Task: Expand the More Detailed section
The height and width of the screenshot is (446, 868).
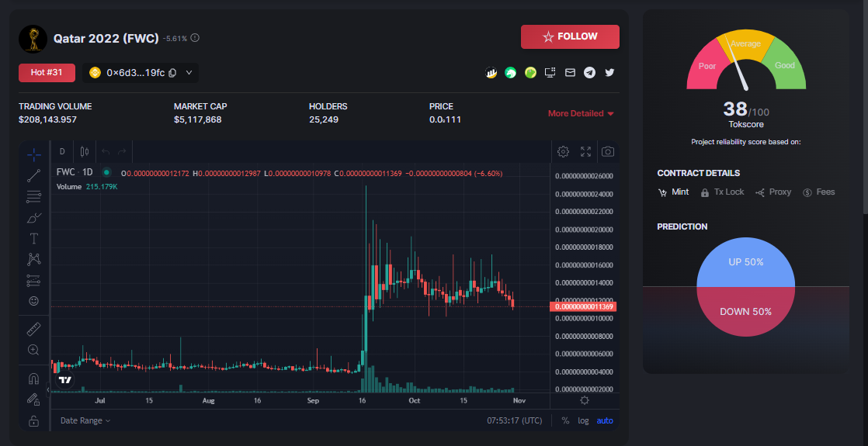Action: tap(581, 113)
